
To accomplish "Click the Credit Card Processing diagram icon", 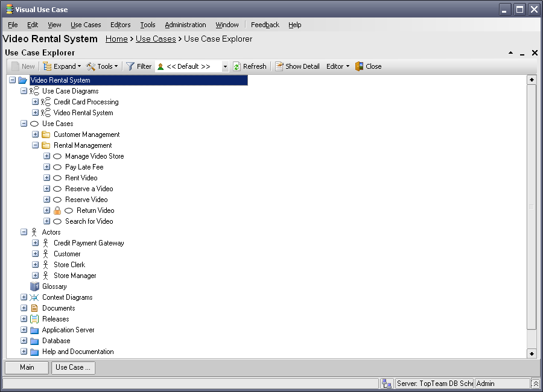I will [46, 102].
